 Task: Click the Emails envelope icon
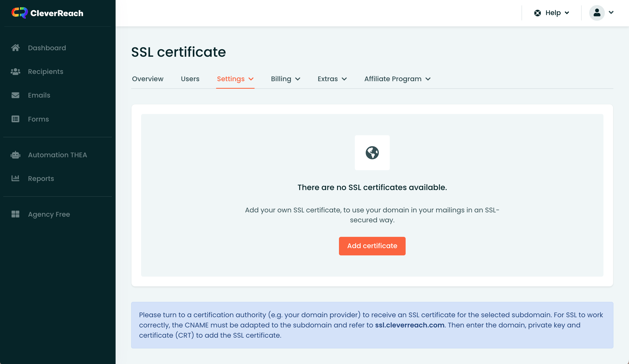click(15, 95)
